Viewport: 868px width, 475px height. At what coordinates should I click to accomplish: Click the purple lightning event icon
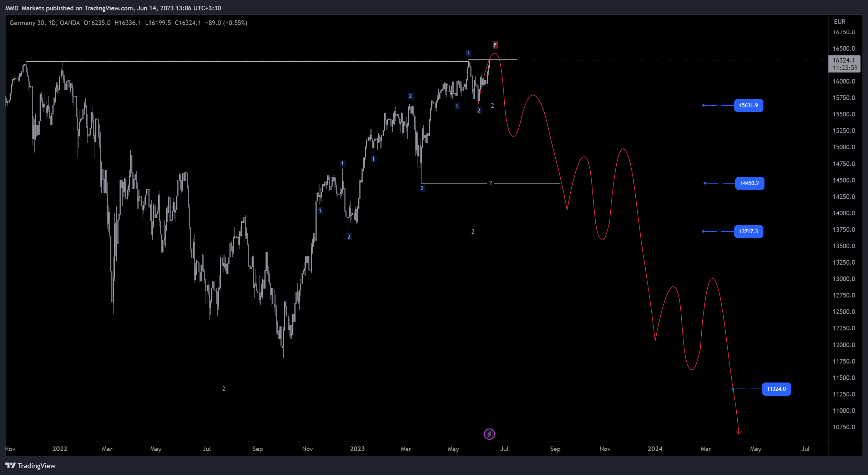[x=489, y=434]
